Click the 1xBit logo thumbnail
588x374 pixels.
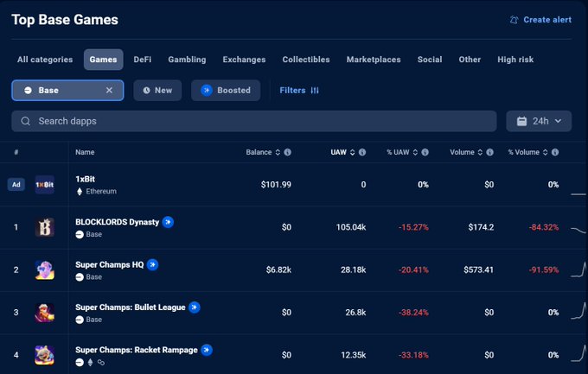click(45, 184)
